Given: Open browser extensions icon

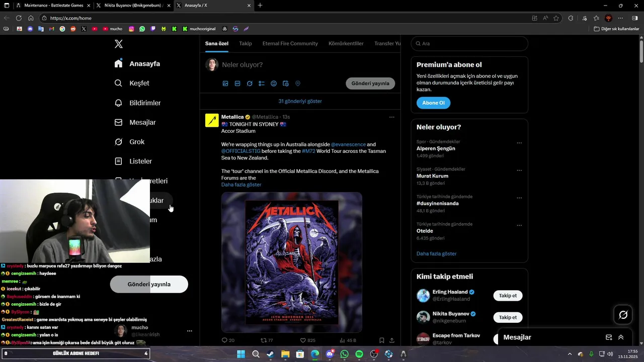Looking at the screenshot, I should click(571, 18).
